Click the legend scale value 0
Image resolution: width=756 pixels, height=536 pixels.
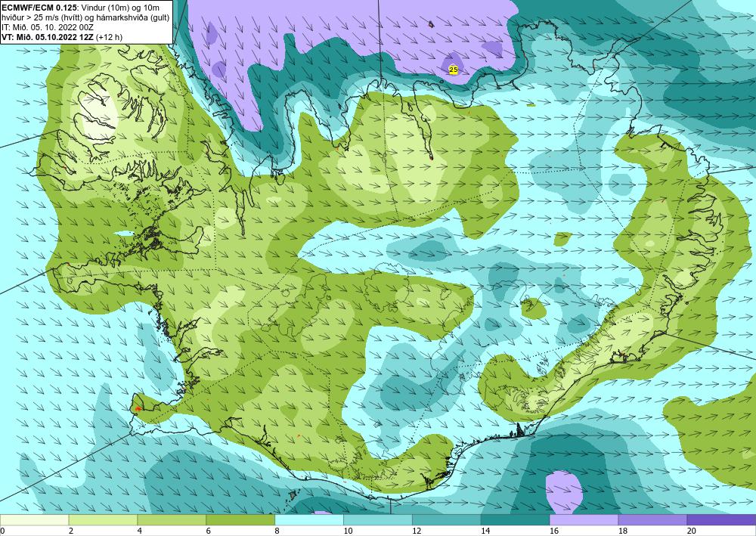point(2,531)
